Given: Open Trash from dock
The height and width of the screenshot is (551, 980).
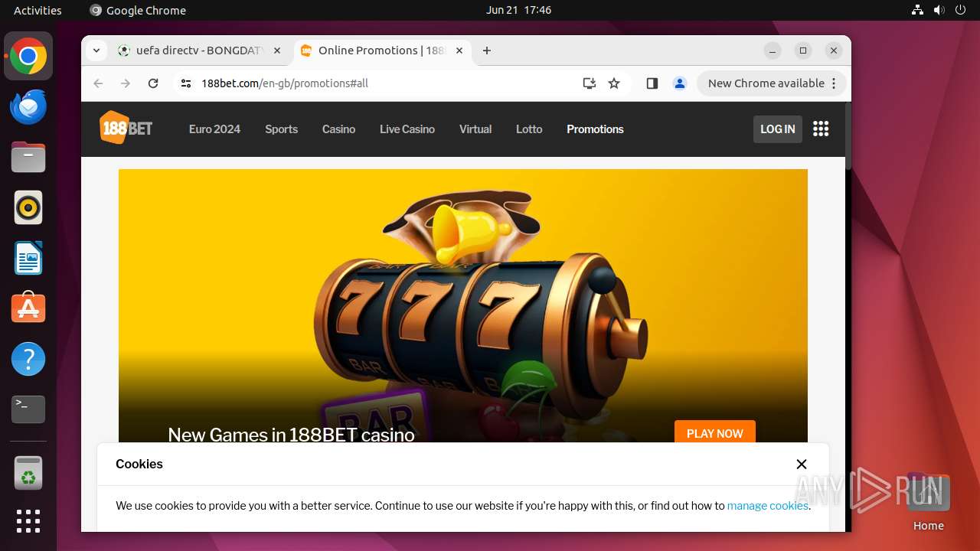Looking at the screenshot, I should [x=28, y=473].
